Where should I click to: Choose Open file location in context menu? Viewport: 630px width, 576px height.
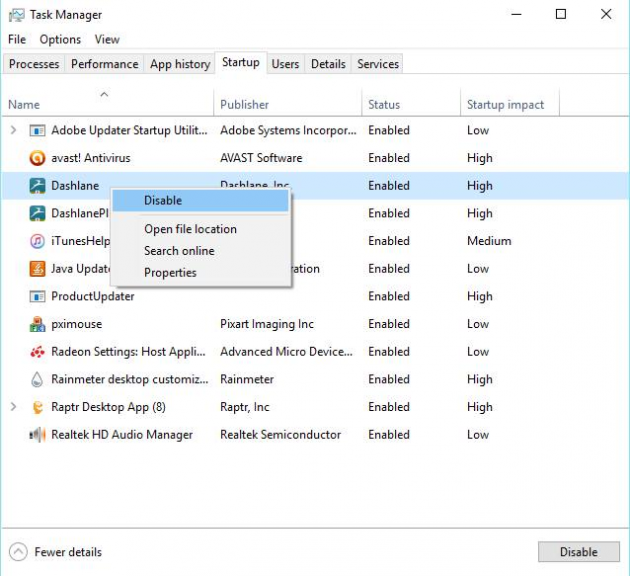[x=200, y=229]
